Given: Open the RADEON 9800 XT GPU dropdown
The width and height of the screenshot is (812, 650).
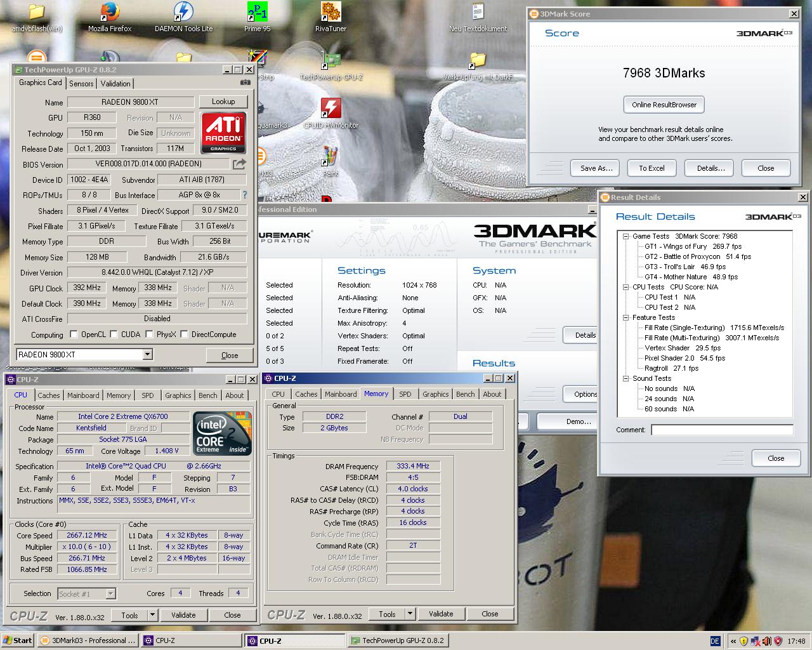Looking at the screenshot, I should (147, 355).
